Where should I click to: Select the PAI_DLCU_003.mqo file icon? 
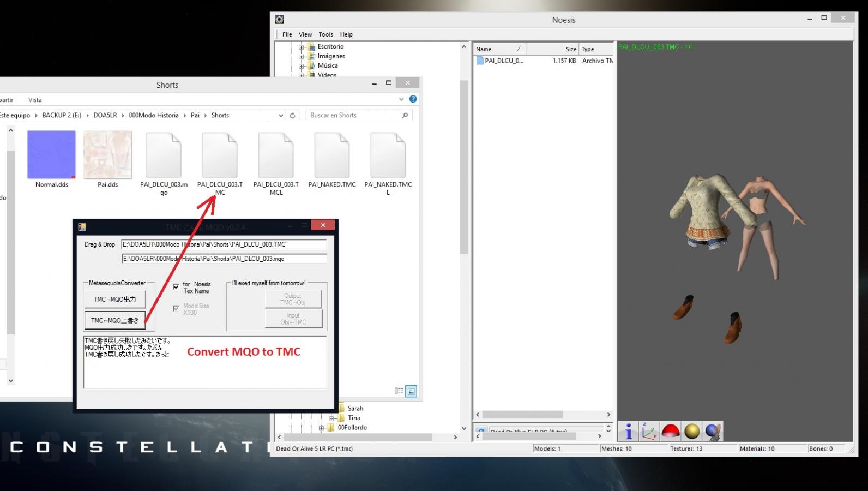(164, 155)
